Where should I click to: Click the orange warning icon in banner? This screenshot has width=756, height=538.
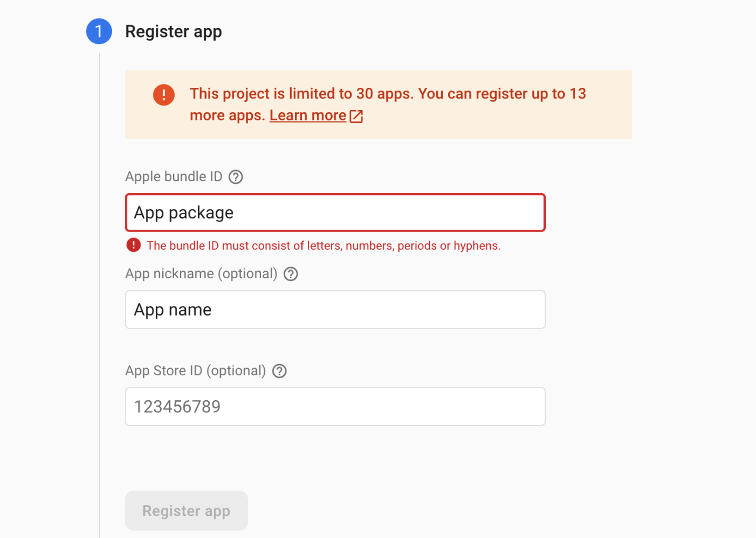click(164, 95)
